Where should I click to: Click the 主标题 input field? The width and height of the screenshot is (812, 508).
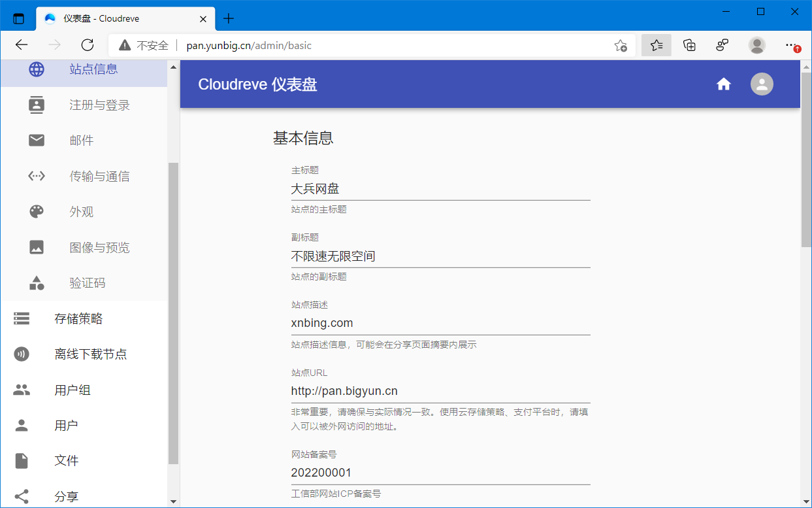tap(440, 190)
